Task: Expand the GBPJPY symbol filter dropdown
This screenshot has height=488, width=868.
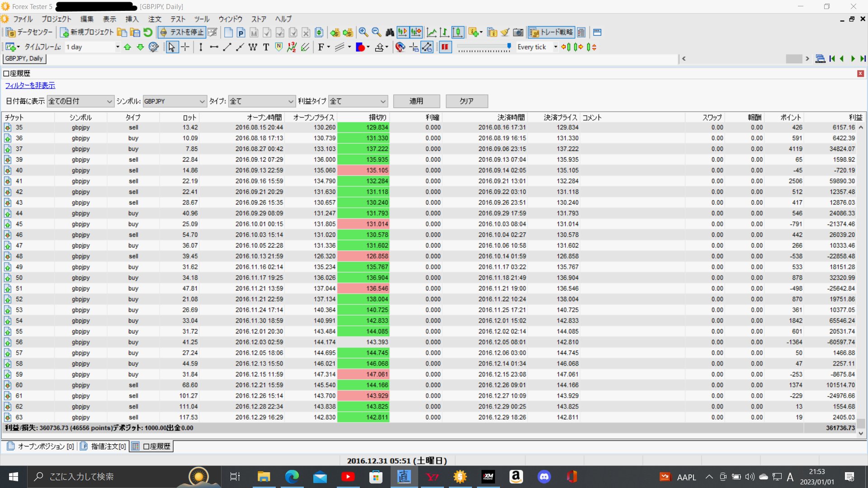Action: point(202,101)
